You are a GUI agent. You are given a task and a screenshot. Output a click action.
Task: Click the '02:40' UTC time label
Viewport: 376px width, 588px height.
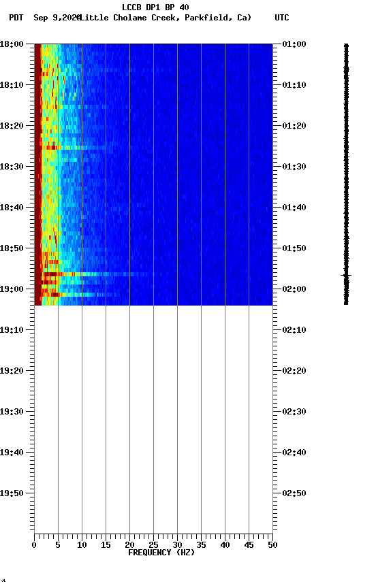[x=294, y=453]
